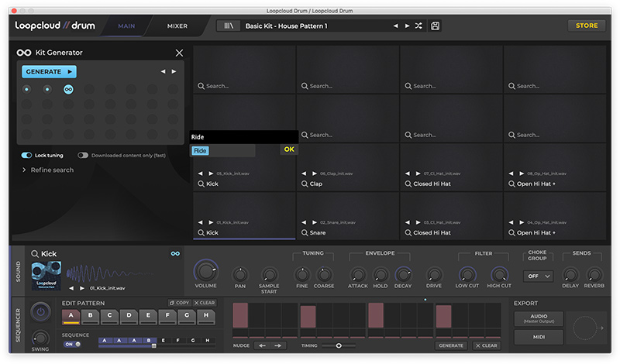Screen dimensions: 620x364
Task: Open the preset browser library icon
Action: pos(229,26)
